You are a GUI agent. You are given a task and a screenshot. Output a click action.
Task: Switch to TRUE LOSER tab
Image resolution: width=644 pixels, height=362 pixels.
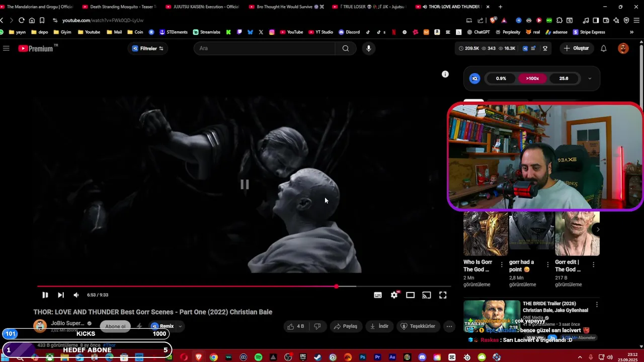click(369, 7)
